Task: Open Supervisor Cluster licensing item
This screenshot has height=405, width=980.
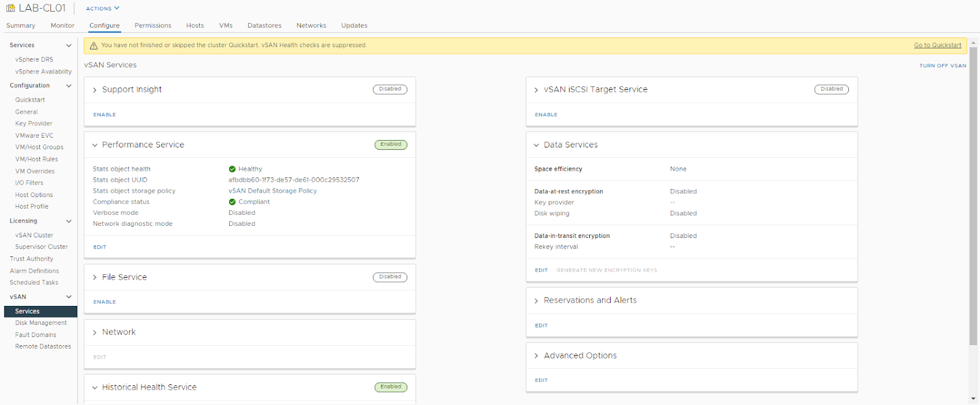Action: click(x=42, y=247)
